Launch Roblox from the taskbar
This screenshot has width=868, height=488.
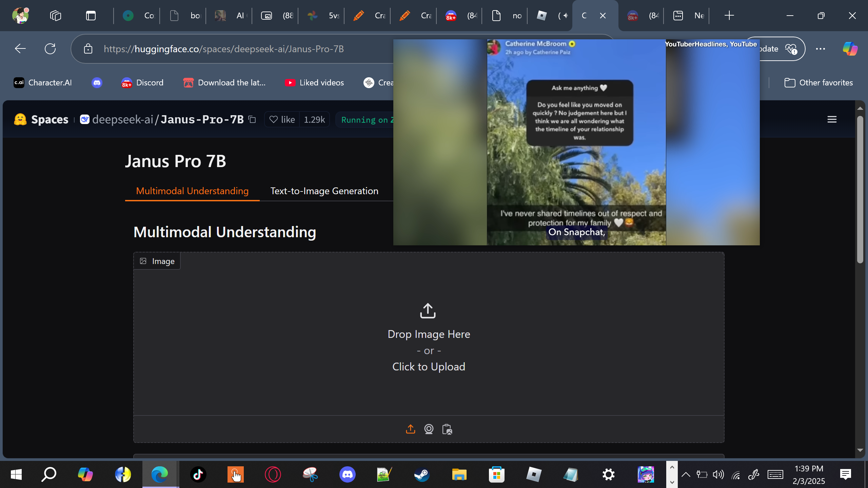click(534, 474)
